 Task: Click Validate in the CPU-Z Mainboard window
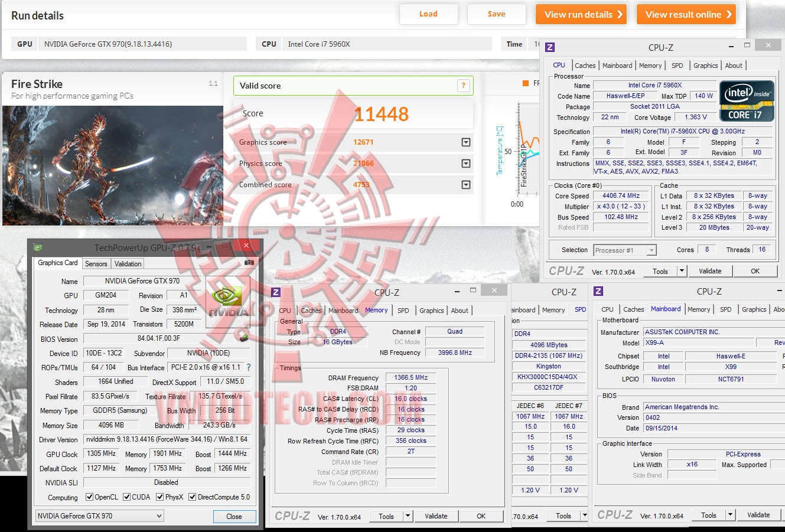click(x=758, y=515)
